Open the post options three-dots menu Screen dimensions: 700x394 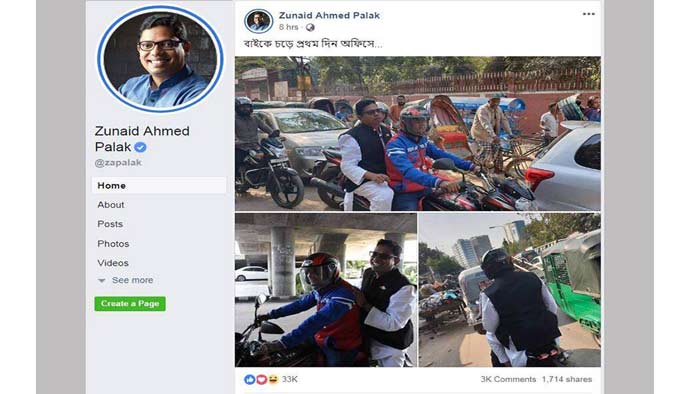click(588, 14)
